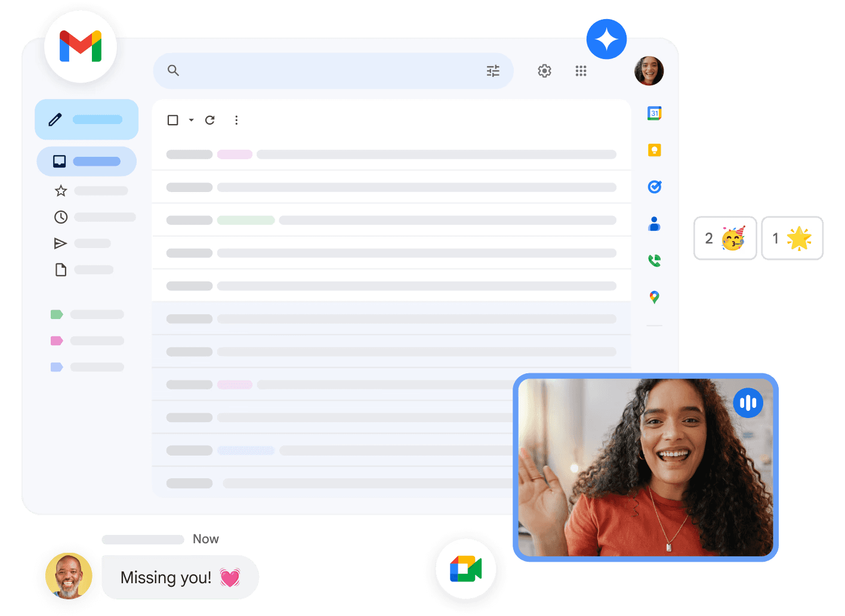Image resolution: width=845 pixels, height=616 pixels.
Task: Open the three-dot More menu
Action: point(236,120)
